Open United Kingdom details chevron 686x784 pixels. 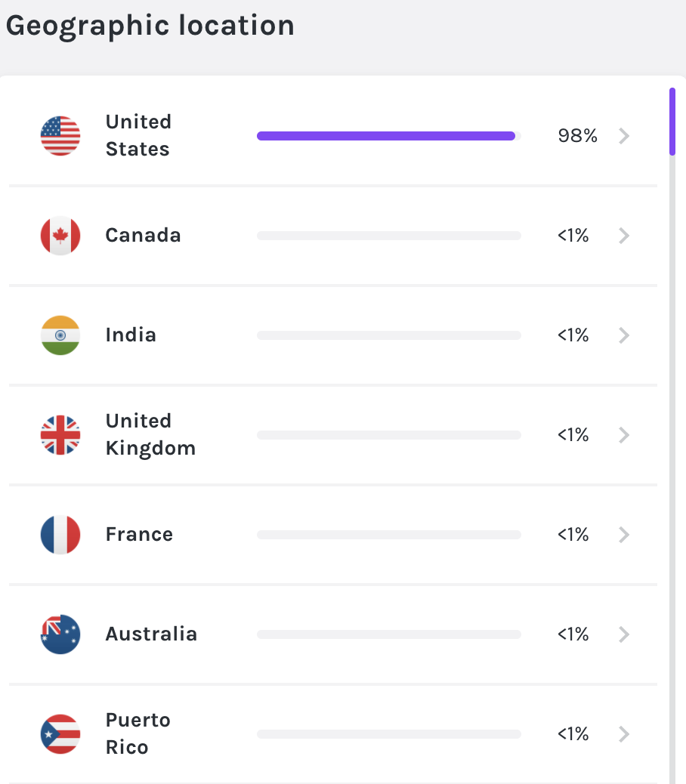point(624,435)
